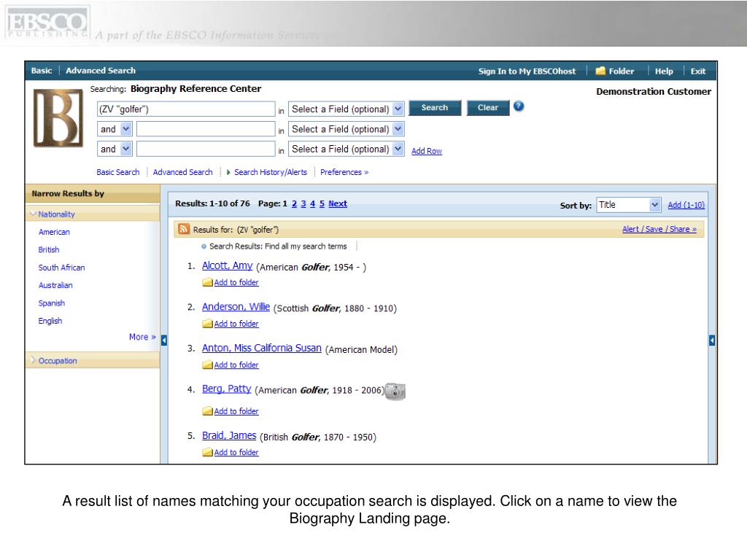Click the right-side panel arrow handle

[x=712, y=340]
